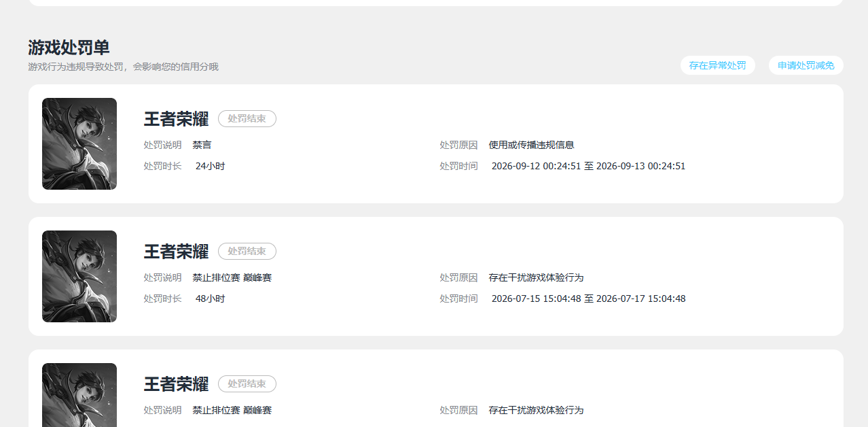Click the 王者荣耀 title on the 24小时 mute card
This screenshot has height=427, width=868.
coord(176,119)
